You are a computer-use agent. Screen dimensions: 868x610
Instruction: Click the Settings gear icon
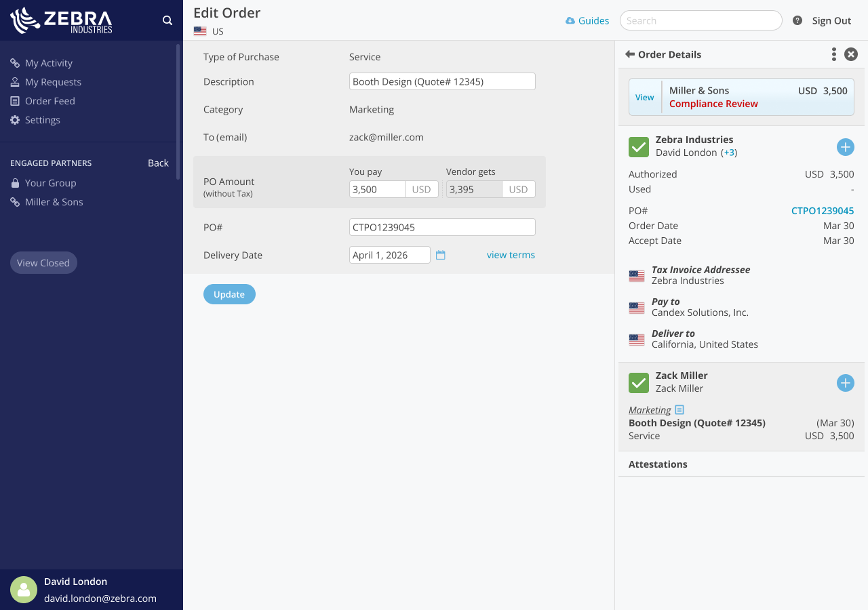point(15,120)
